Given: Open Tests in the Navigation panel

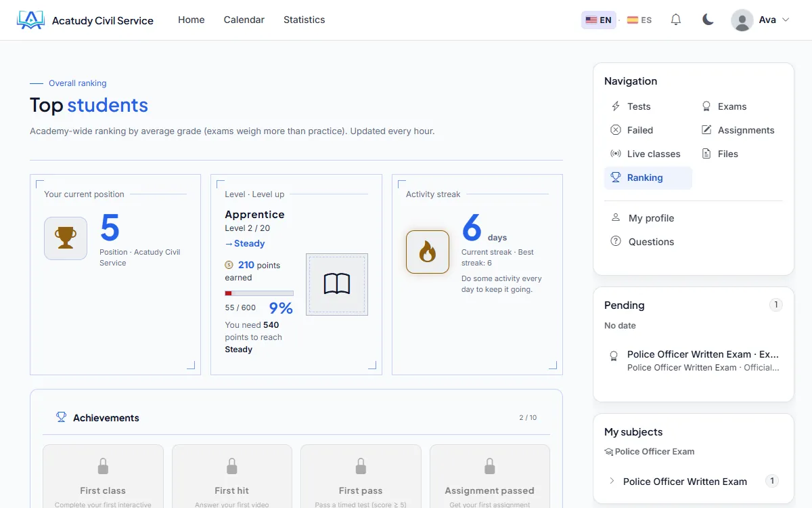Looking at the screenshot, I should [x=648, y=106].
